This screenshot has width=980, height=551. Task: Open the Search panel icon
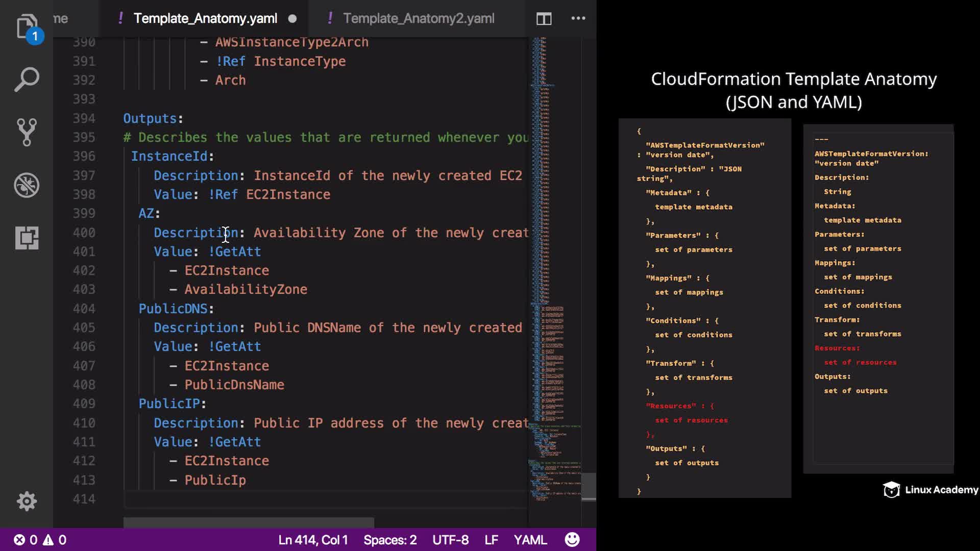tap(27, 80)
